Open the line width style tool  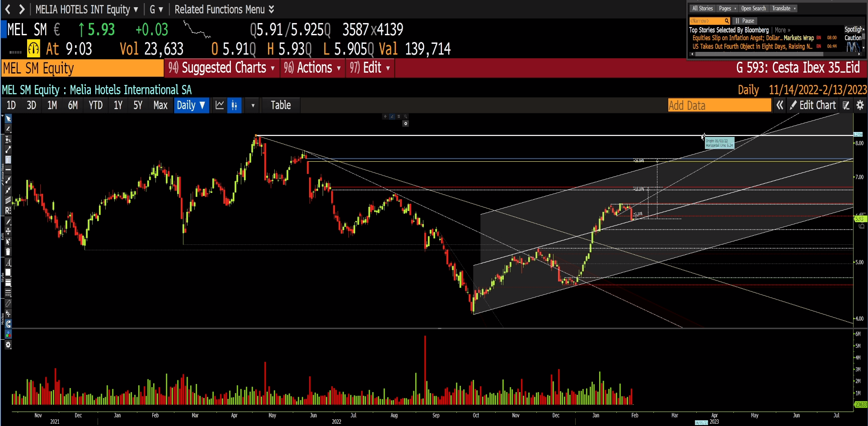[x=8, y=283]
